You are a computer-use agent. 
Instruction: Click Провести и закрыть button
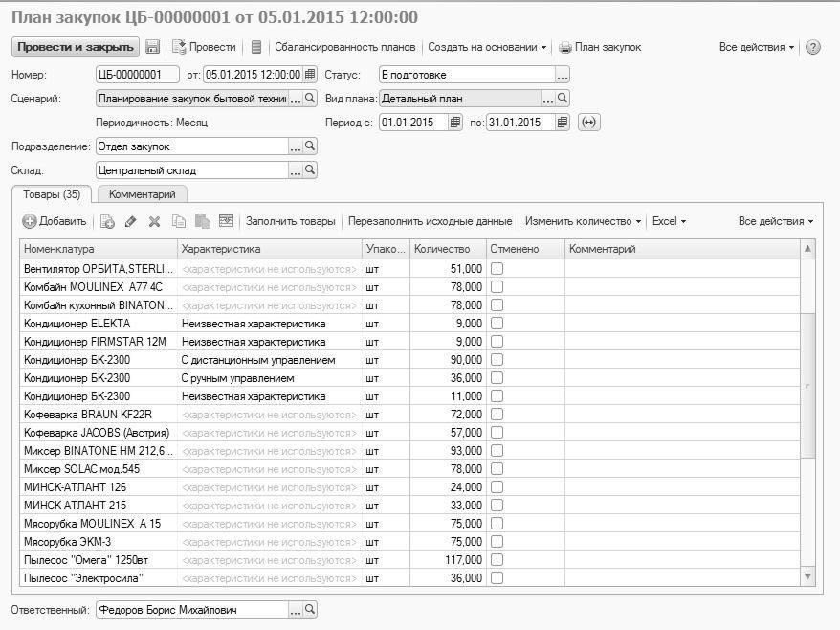[76, 47]
